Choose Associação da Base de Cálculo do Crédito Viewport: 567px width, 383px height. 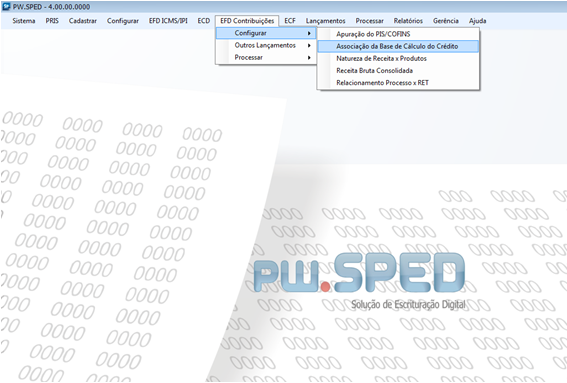point(398,46)
